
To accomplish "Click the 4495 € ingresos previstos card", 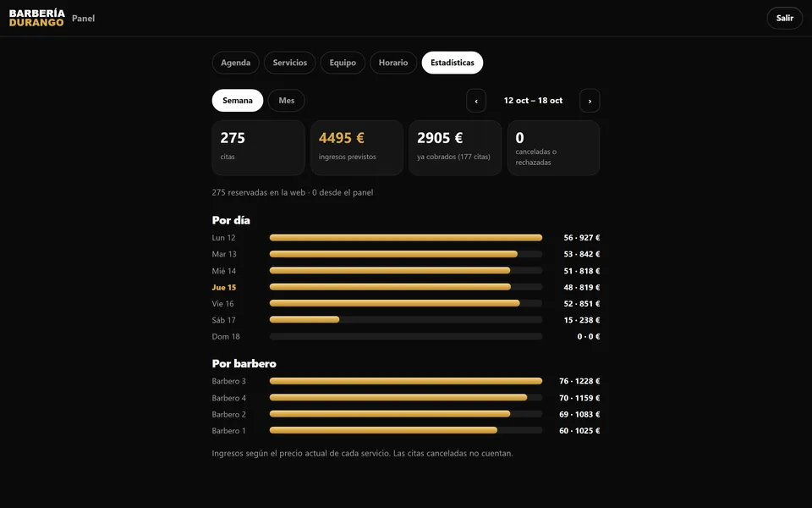I will (357, 147).
